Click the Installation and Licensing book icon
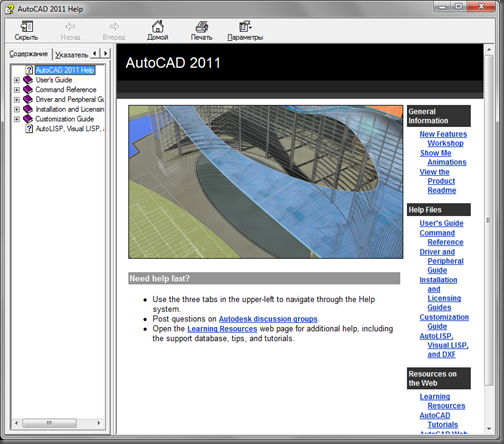504x444 pixels. tap(28, 109)
